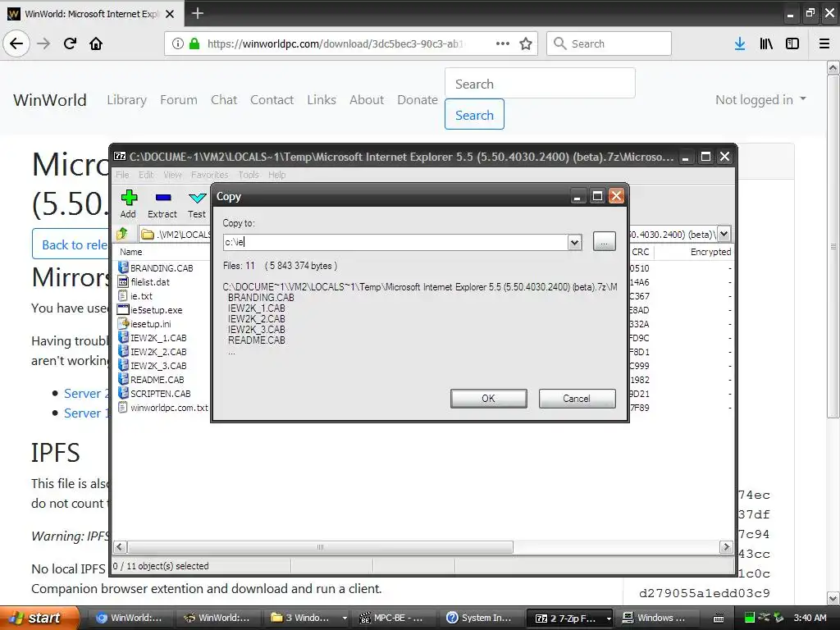Open the Firefox hamburger menu

click(824, 43)
